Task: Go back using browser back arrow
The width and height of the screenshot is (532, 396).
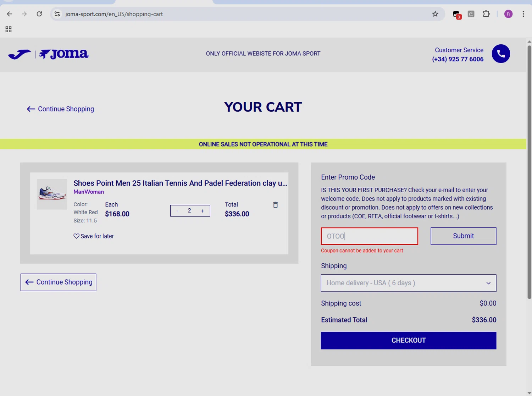Action: (x=10, y=14)
